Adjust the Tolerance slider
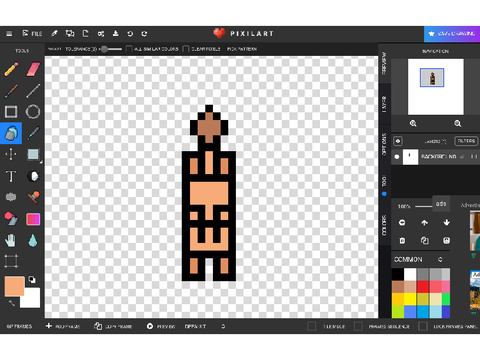Image resolution: width=480 pixels, height=360 pixels. [110, 49]
